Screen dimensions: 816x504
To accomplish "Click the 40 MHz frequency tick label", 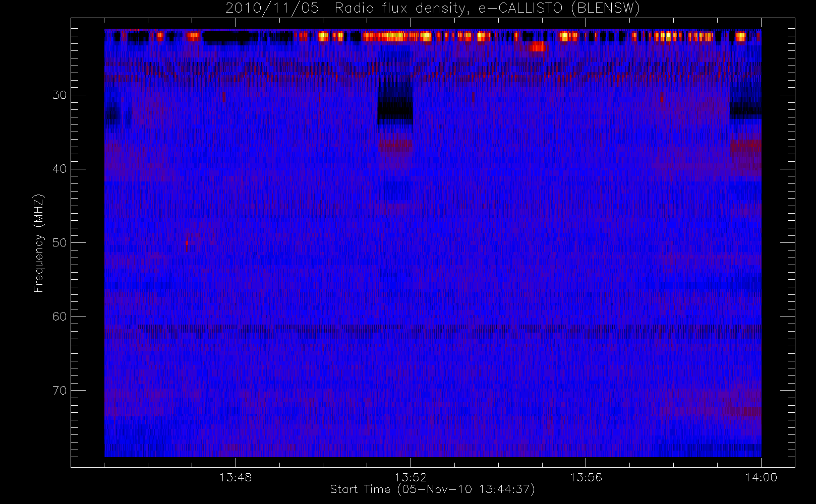I will tap(60, 169).
